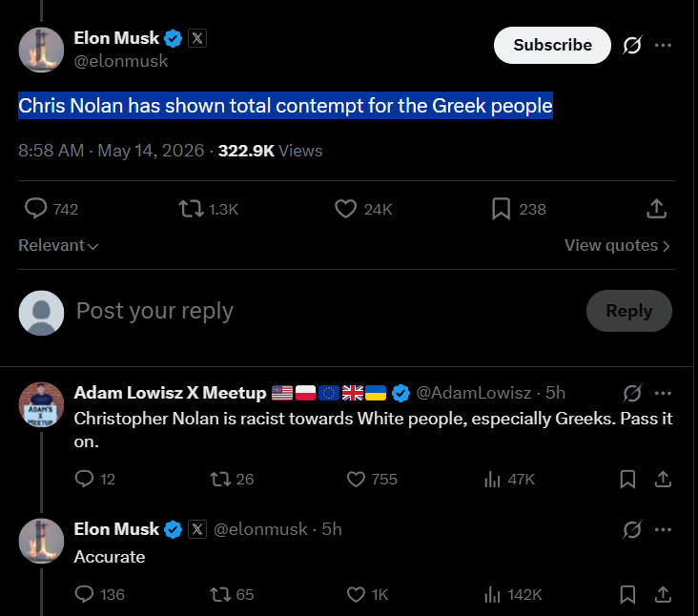Repost Adam Lowisz's reply with 26 reposts
This screenshot has height=616, width=698.
220,480
